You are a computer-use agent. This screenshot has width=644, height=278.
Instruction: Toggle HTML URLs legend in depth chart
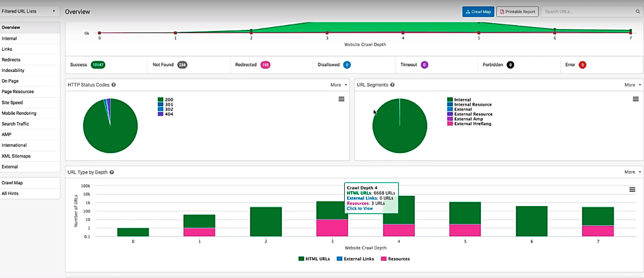pos(314,259)
